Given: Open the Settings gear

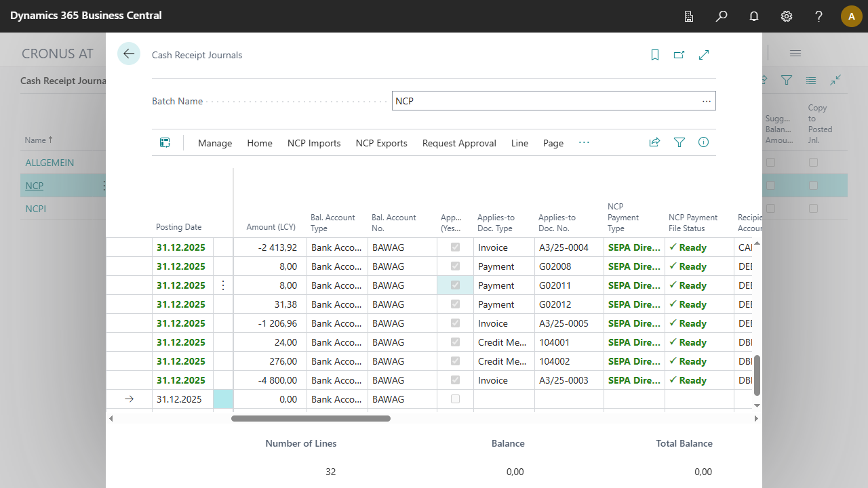Looking at the screenshot, I should [787, 16].
